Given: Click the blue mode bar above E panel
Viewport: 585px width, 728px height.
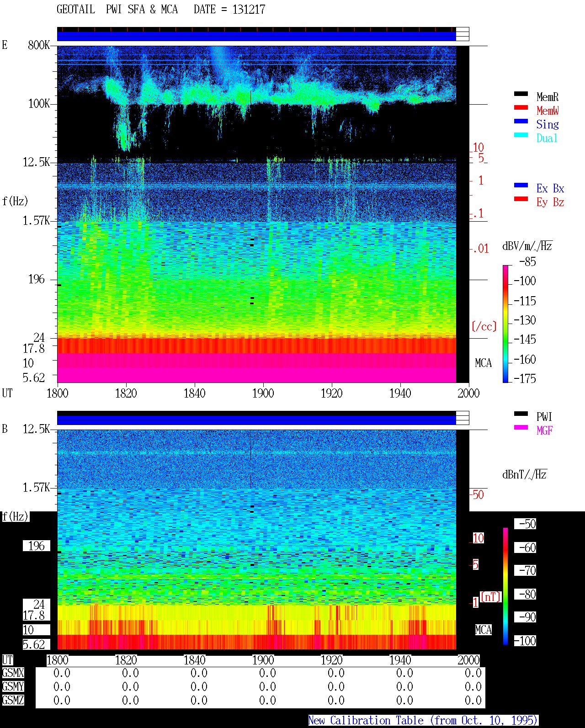Looking at the screenshot, I should pos(256,36).
